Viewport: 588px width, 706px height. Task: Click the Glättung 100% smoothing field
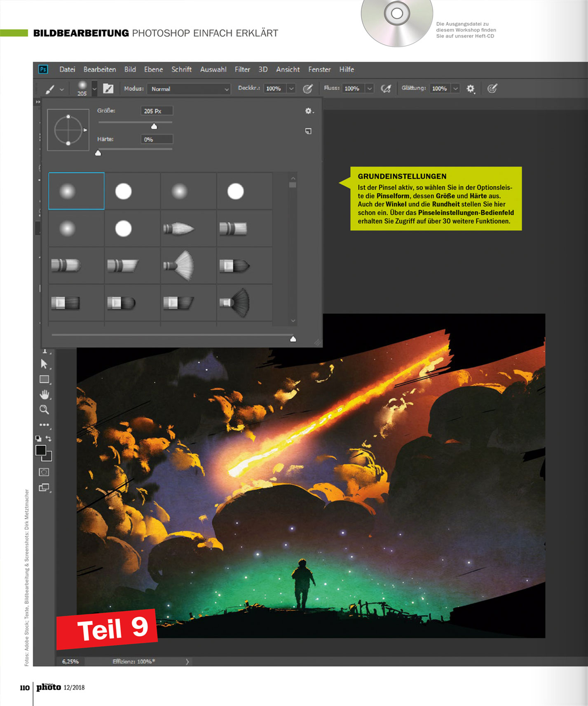pos(440,88)
